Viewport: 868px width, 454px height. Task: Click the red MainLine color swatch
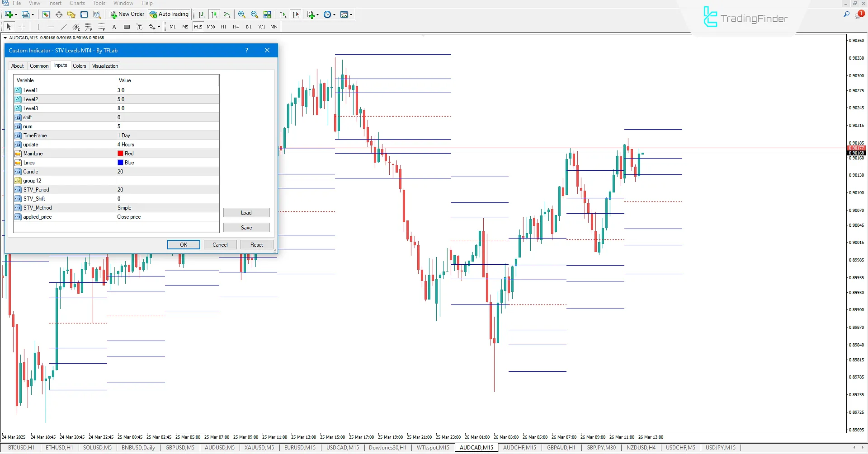[x=120, y=153]
